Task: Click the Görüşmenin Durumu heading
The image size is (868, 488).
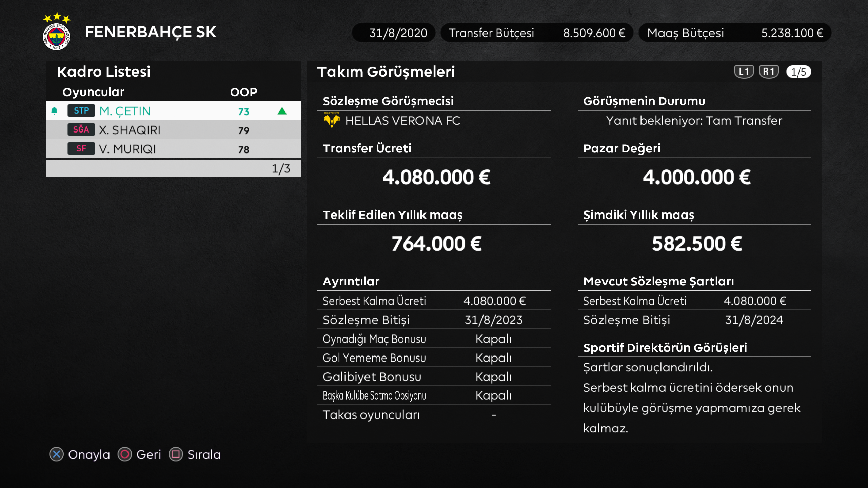Action: pos(644,101)
